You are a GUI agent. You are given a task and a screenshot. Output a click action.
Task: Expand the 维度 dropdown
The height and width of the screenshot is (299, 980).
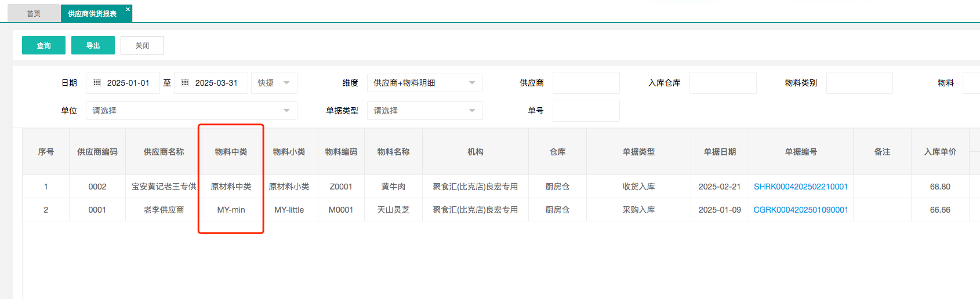pos(424,83)
